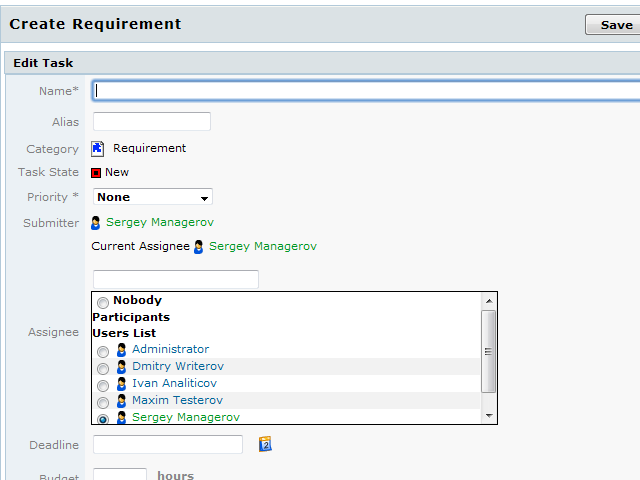Click the Save button
The width and height of the screenshot is (640, 480).
click(613, 25)
